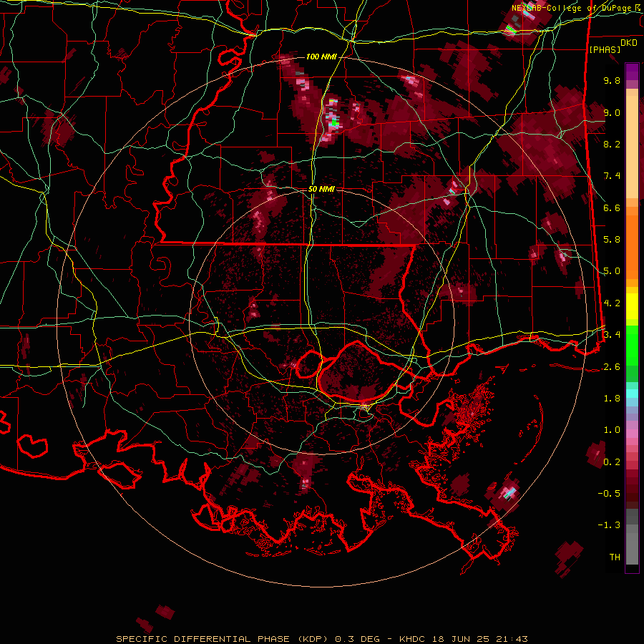Screen dimensions: 644x644
Task: Pick the orange segment of the color bar
Action: (x=632, y=248)
